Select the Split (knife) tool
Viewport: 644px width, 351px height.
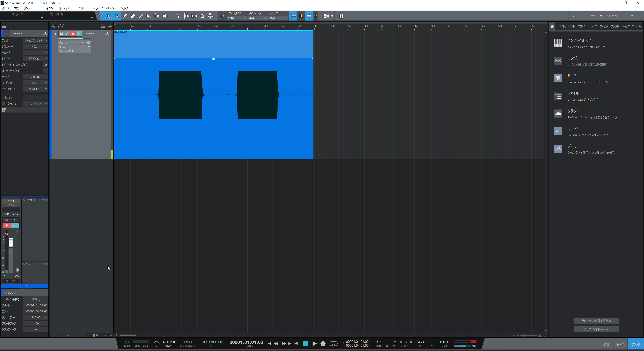pyautogui.click(x=125, y=16)
